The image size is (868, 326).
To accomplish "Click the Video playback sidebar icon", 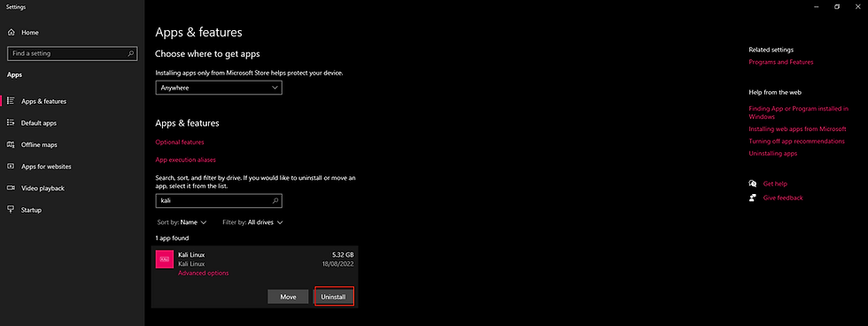I will (11, 188).
